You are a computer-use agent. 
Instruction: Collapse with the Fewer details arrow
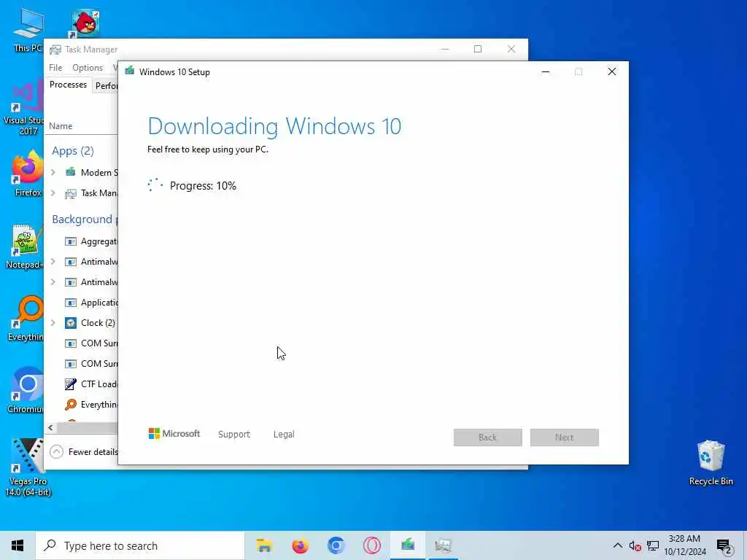(x=56, y=451)
